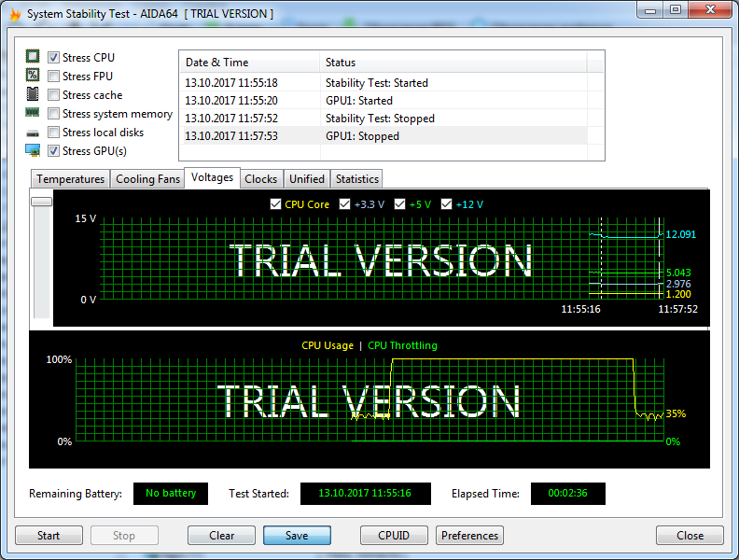Click the graph scale slider handle
Screen dimensions: 739x560
coord(41,202)
